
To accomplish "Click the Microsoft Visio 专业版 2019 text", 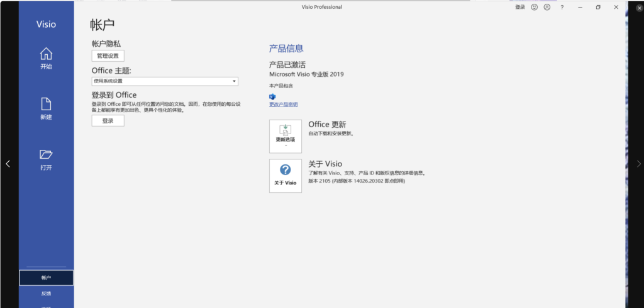I will tap(306, 74).
